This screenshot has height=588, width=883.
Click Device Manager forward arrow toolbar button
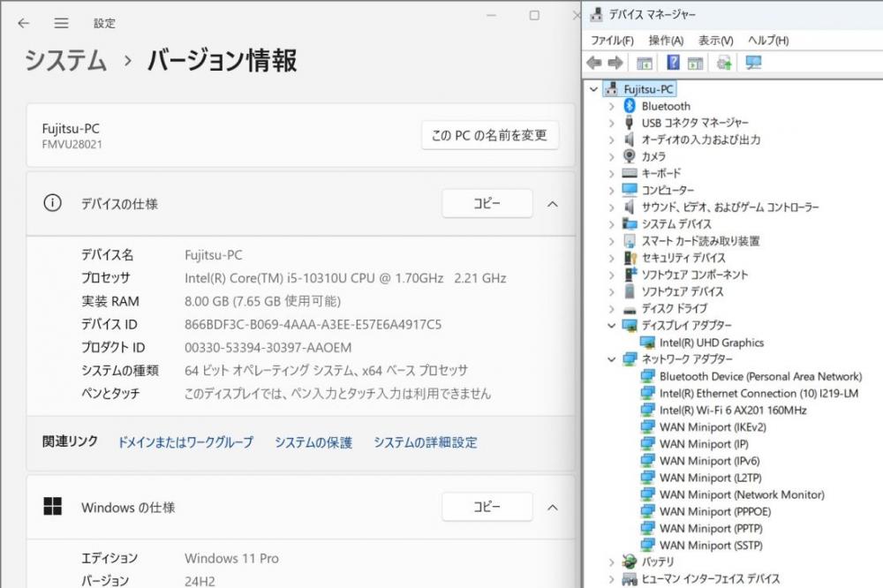(615, 63)
